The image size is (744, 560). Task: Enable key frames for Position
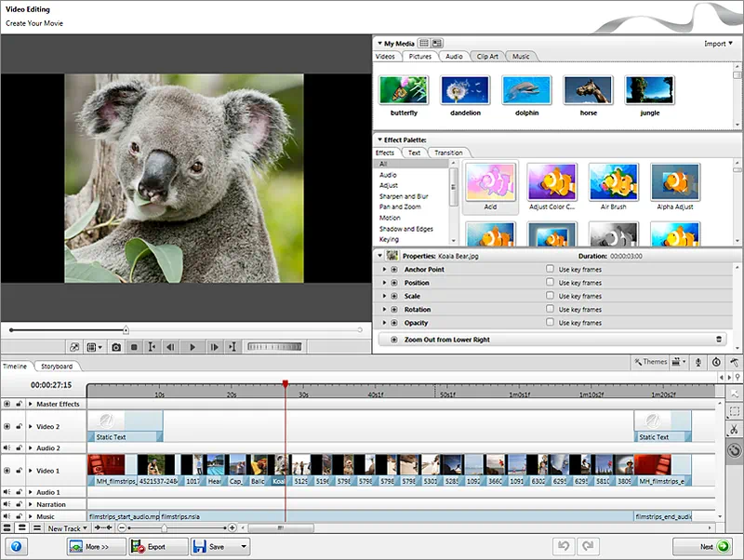[550, 282]
